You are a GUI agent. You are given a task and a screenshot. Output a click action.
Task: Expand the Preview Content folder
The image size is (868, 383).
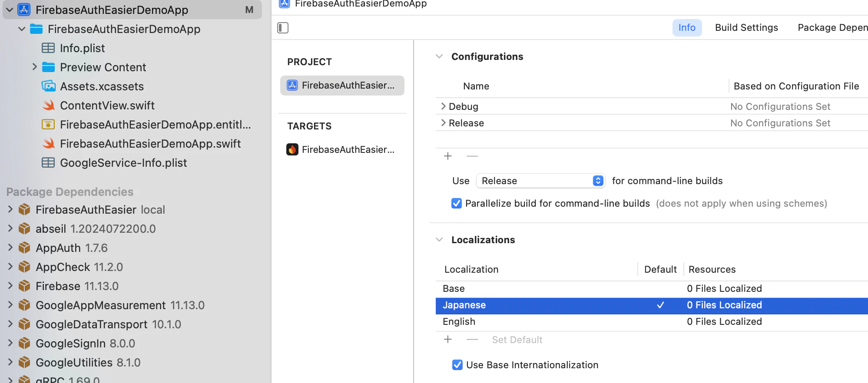pos(35,67)
